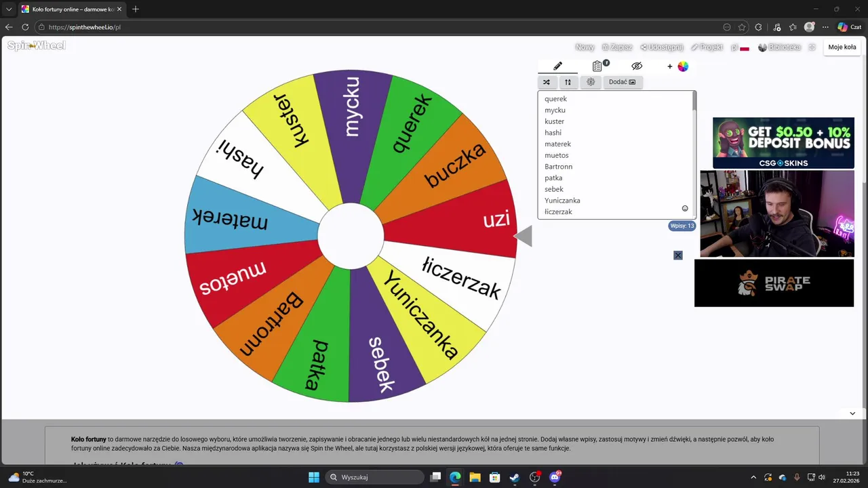The height and width of the screenshot is (488, 868).
Task: Open the pl language selector
Action: pos(740,47)
